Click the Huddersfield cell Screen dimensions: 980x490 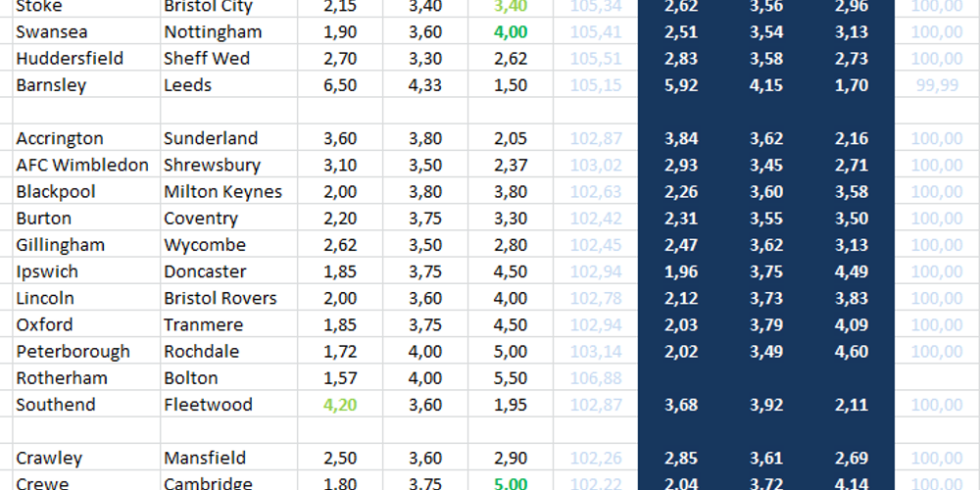tap(86, 58)
